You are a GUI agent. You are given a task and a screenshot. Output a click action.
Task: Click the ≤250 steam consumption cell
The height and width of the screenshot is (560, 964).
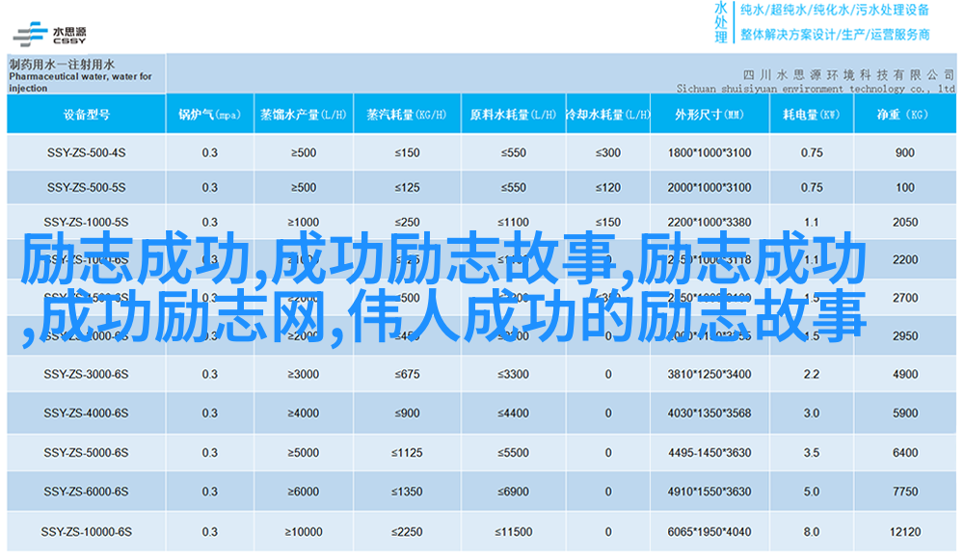pos(407,222)
